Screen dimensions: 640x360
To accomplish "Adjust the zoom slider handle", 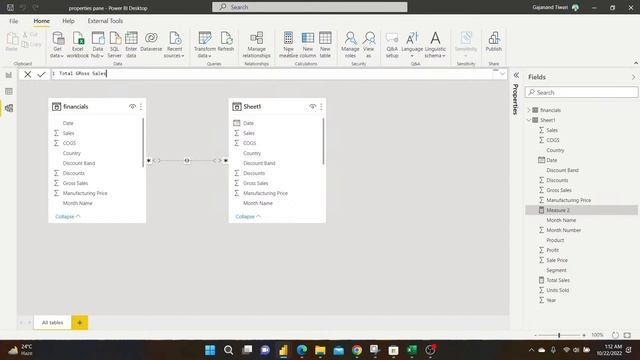I will click(x=559, y=335).
